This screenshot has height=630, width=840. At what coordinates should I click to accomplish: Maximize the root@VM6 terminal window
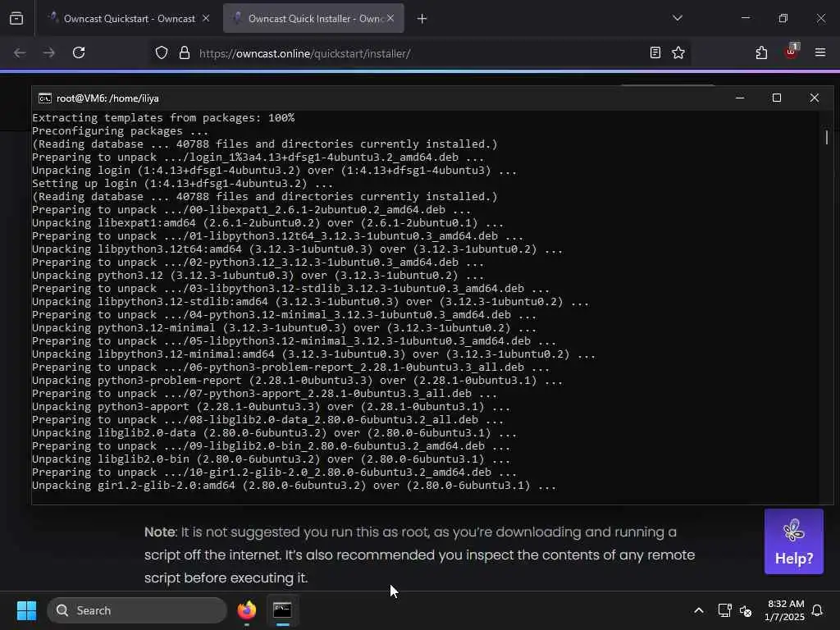[777, 98]
